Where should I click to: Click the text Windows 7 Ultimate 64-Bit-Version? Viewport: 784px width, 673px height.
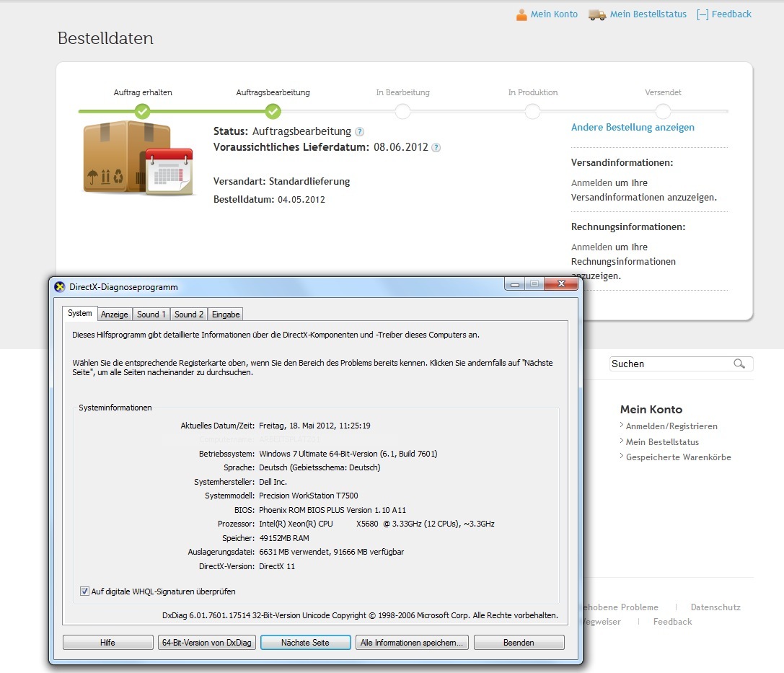[x=318, y=454]
